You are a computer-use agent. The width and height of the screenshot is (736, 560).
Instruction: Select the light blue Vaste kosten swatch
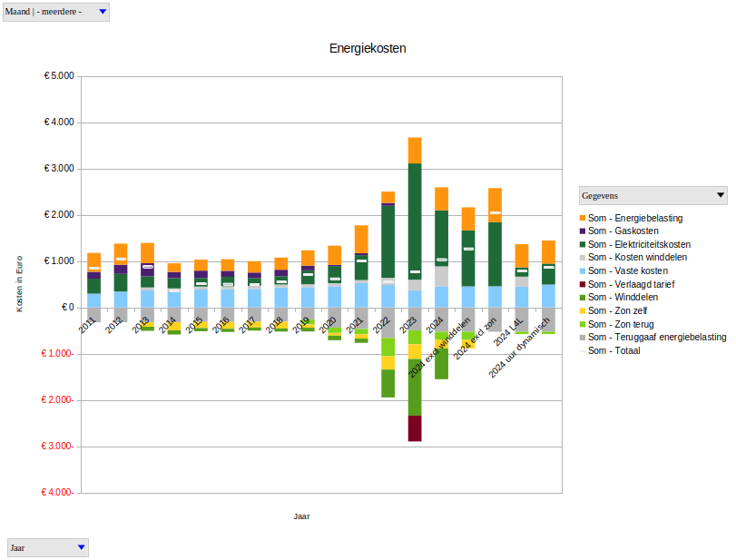pos(582,270)
